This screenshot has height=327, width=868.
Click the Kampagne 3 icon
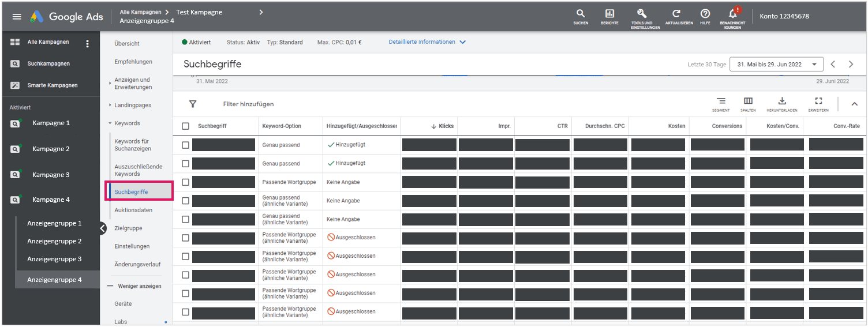click(16, 175)
